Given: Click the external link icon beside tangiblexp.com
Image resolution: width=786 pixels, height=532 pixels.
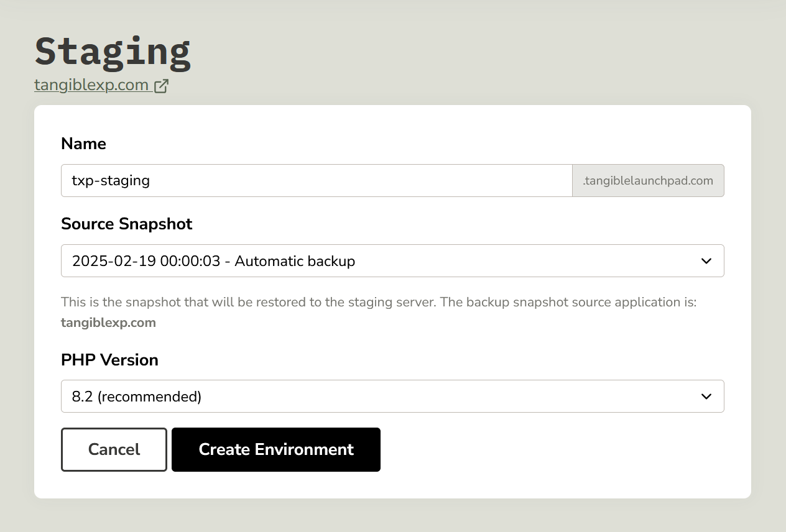Looking at the screenshot, I should pos(161,86).
